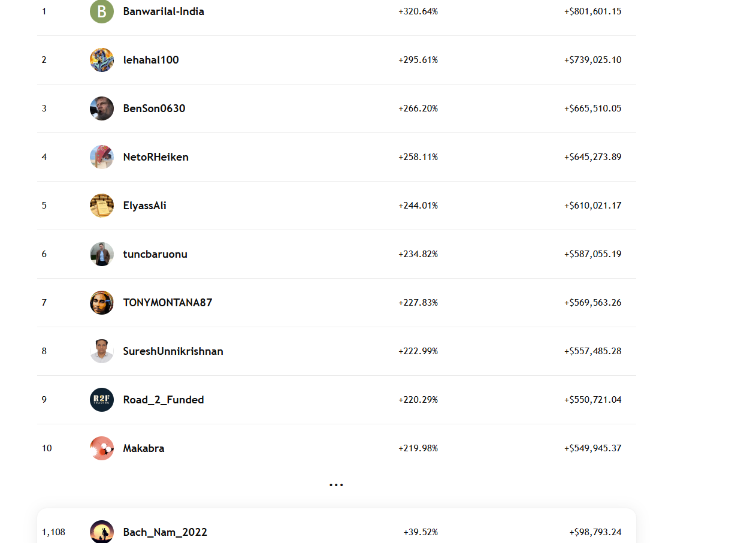The image size is (756, 543).
Task: Open Banwarilal-India's profile link
Action: pyautogui.click(x=164, y=11)
